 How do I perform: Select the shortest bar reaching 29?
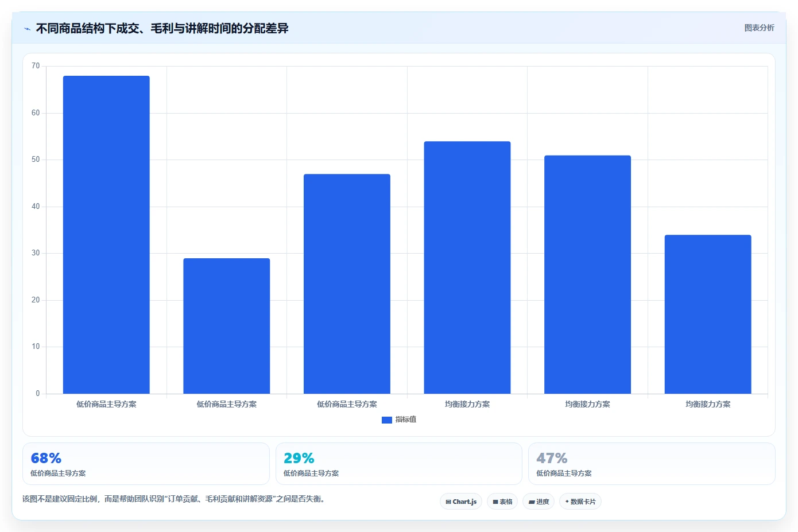coord(227,326)
